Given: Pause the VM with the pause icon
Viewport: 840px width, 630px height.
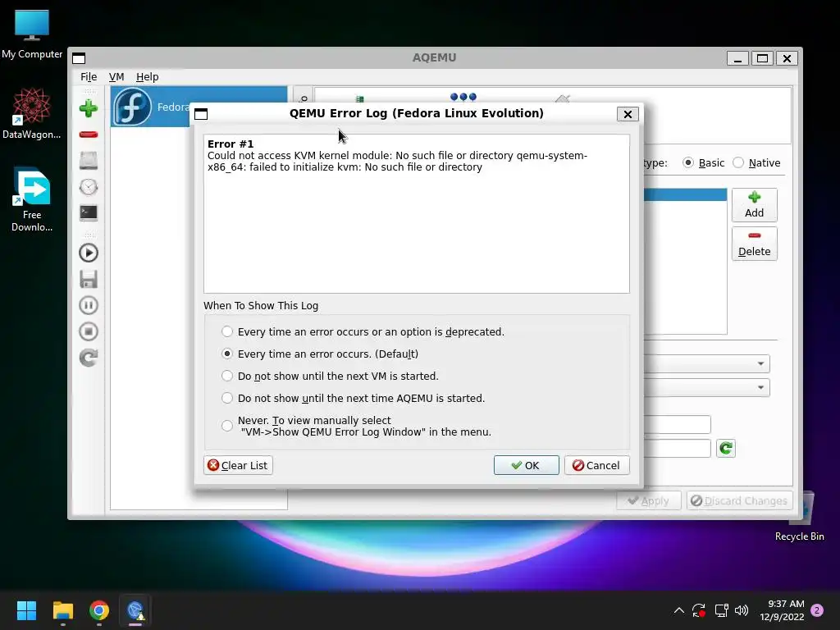Looking at the screenshot, I should click(x=89, y=305).
